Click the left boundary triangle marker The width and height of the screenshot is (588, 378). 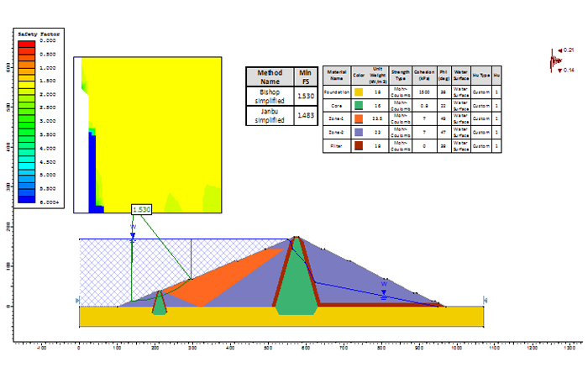pos(77,300)
